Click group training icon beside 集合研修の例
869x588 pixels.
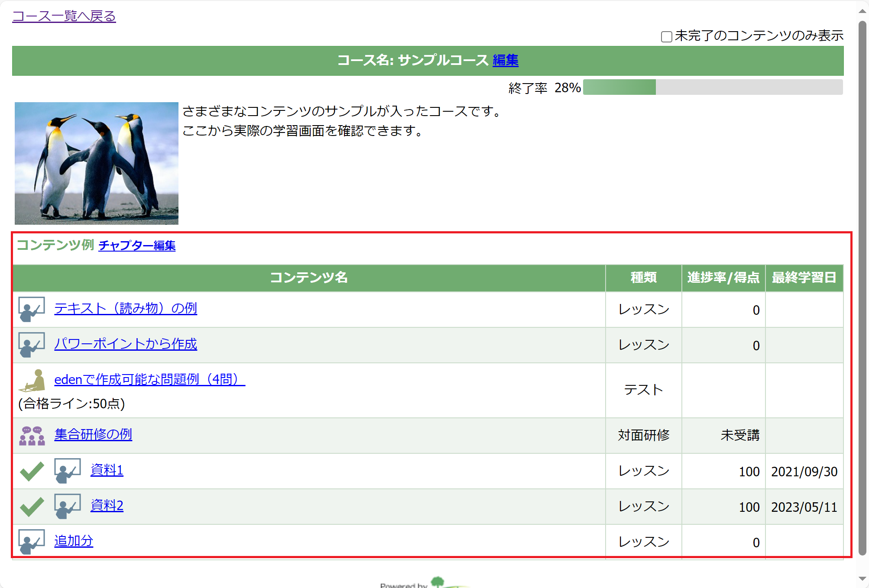coord(32,436)
